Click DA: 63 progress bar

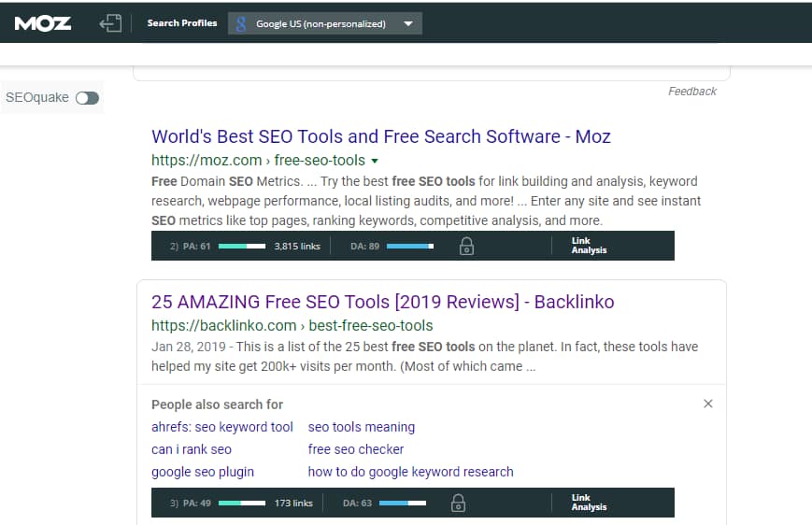tap(403, 503)
